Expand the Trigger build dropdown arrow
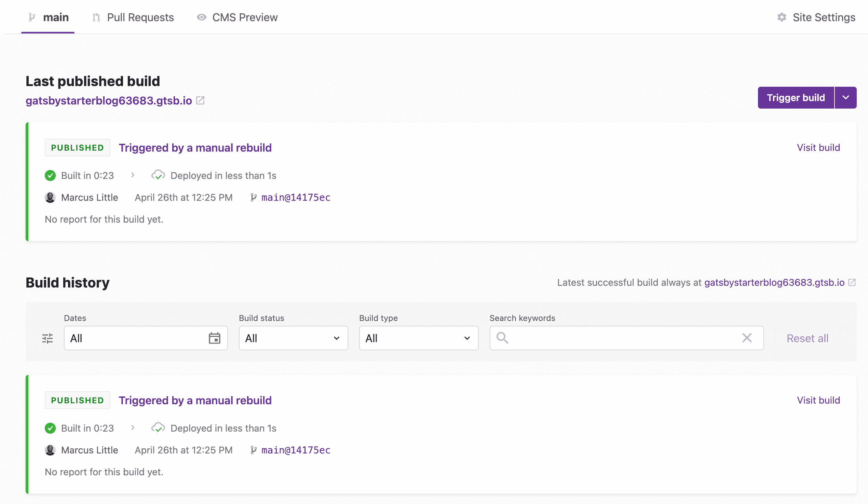This screenshot has height=504, width=868. (845, 98)
